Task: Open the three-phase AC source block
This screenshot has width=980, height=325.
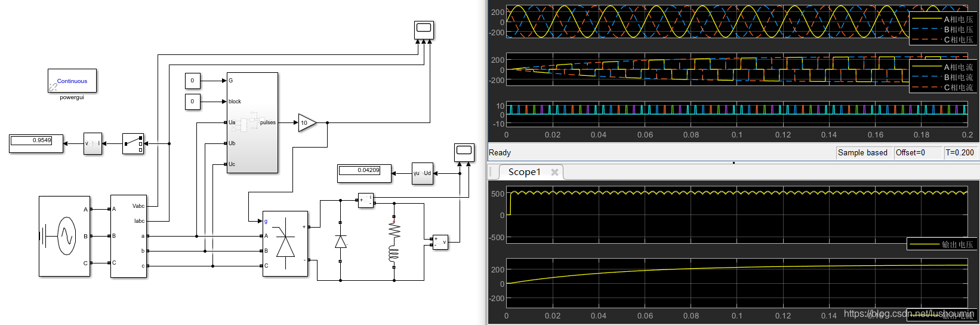Action: pyautogui.click(x=64, y=236)
